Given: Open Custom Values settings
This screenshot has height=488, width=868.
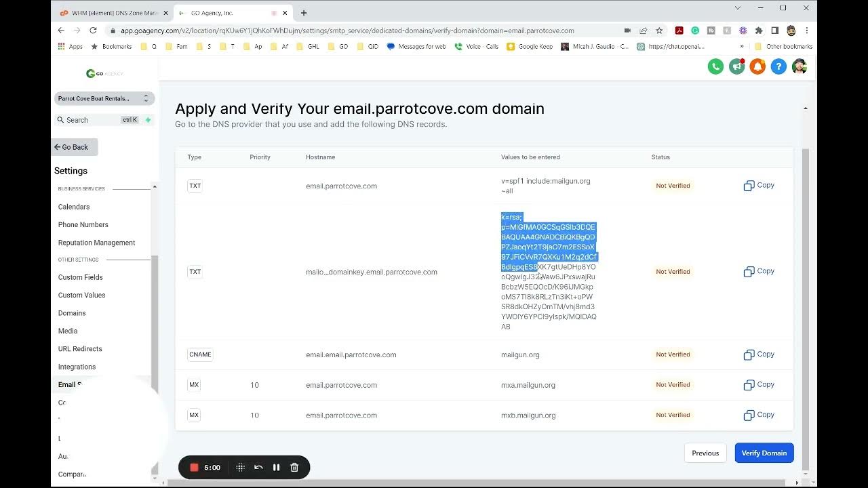Looking at the screenshot, I should (81, 296).
